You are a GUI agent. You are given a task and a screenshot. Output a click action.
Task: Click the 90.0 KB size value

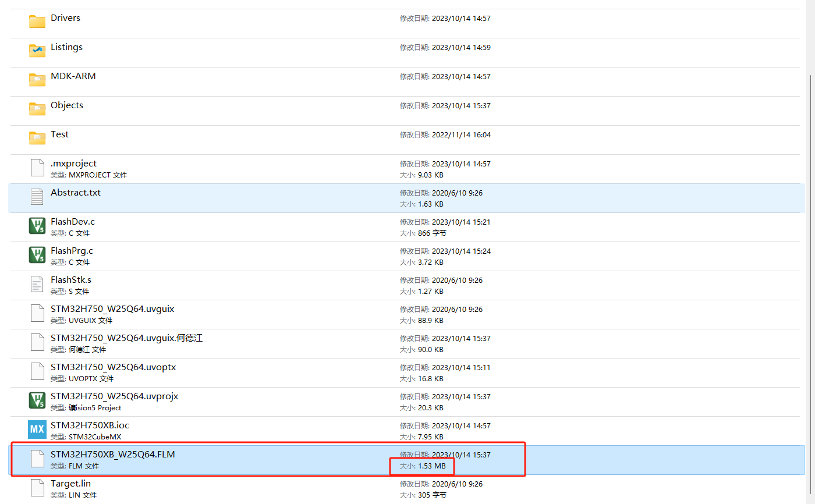pyautogui.click(x=431, y=350)
